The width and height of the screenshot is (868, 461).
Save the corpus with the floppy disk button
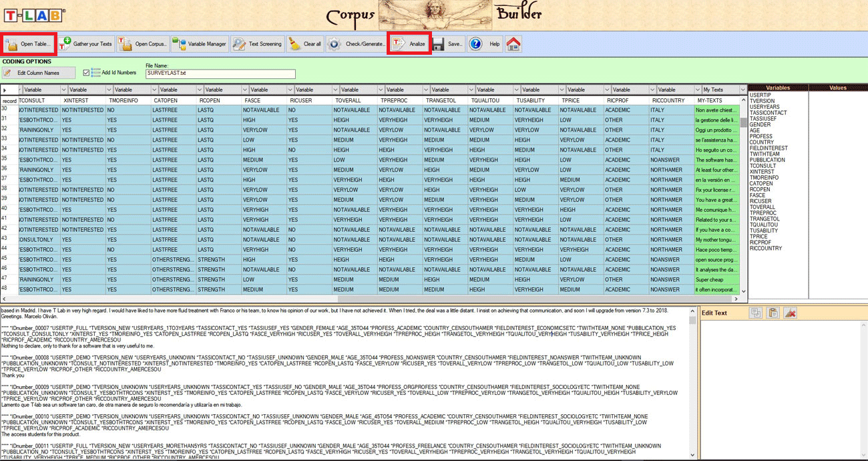coord(447,44)
